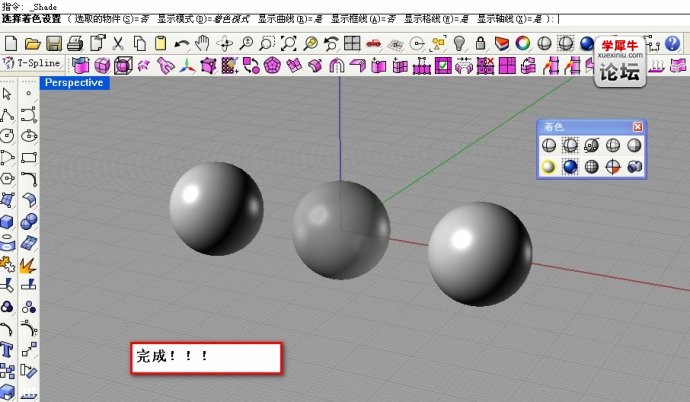690x402 pixels.
Task: Select the arrow pointer tool in left sidebar
Action: 7,94
